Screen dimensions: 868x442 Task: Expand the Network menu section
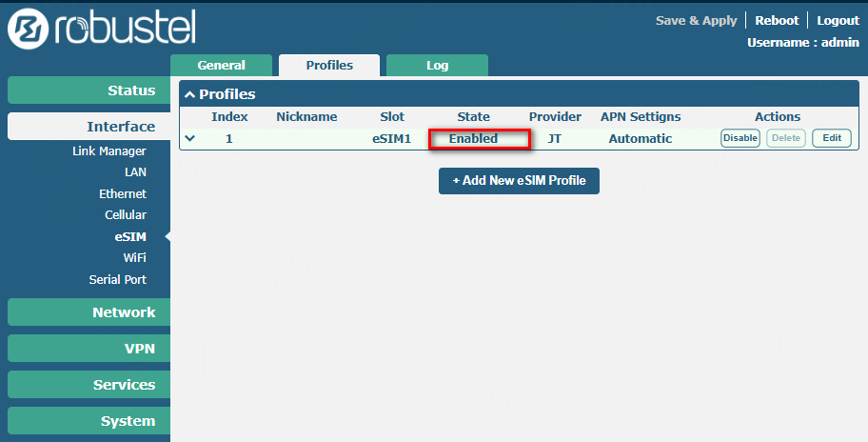82,312
